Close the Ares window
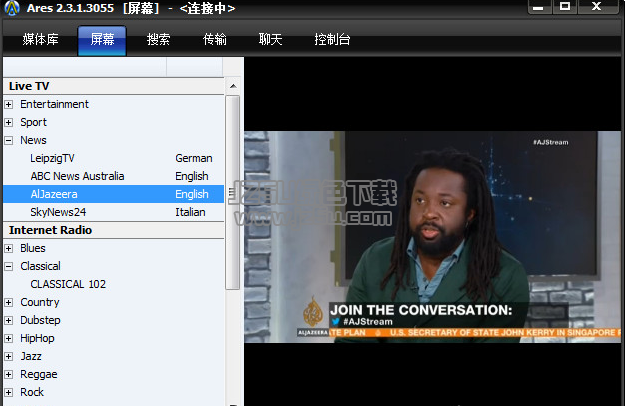The width and height of the screenshot is (626, 406). [x=597, y=7]
